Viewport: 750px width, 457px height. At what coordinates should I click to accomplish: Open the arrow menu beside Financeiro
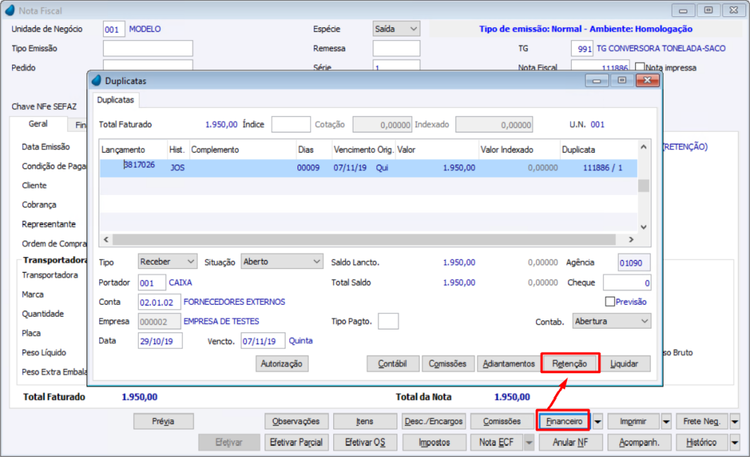coord(597,422)
